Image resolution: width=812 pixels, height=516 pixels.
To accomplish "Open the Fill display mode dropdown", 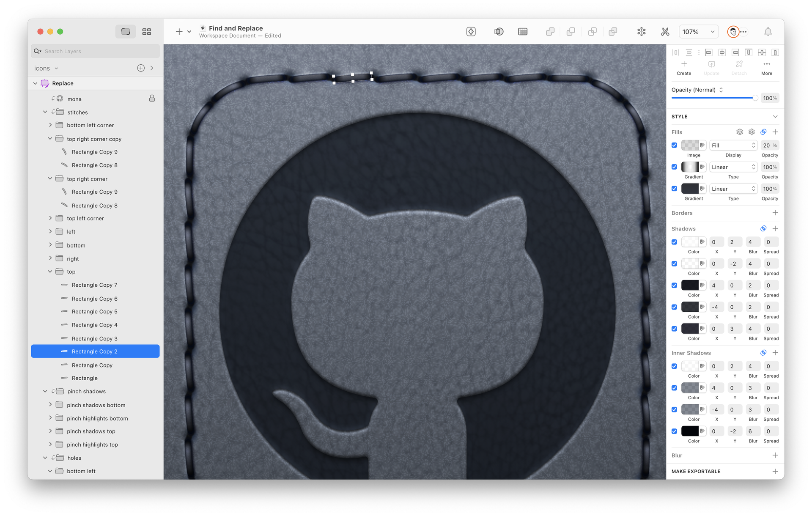I will point(733,145).
